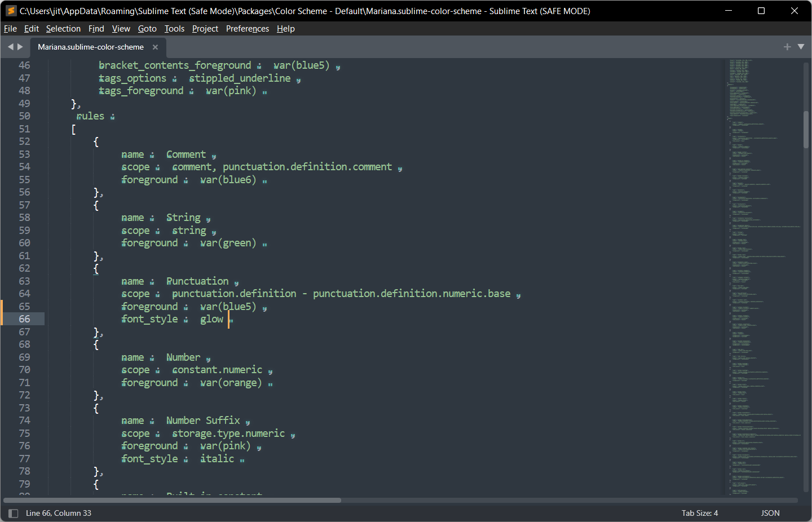This screenshot has height=522, width=812.
Task: Click on 'Number Suffix' name value
Action: 203,421
